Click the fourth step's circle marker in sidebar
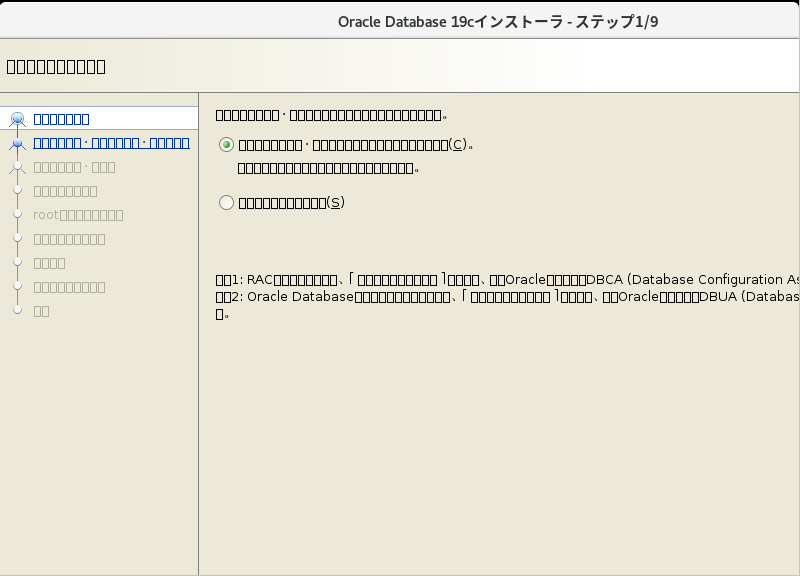The height and width of the screenshot is (576, 800). [x=17, y=191]
